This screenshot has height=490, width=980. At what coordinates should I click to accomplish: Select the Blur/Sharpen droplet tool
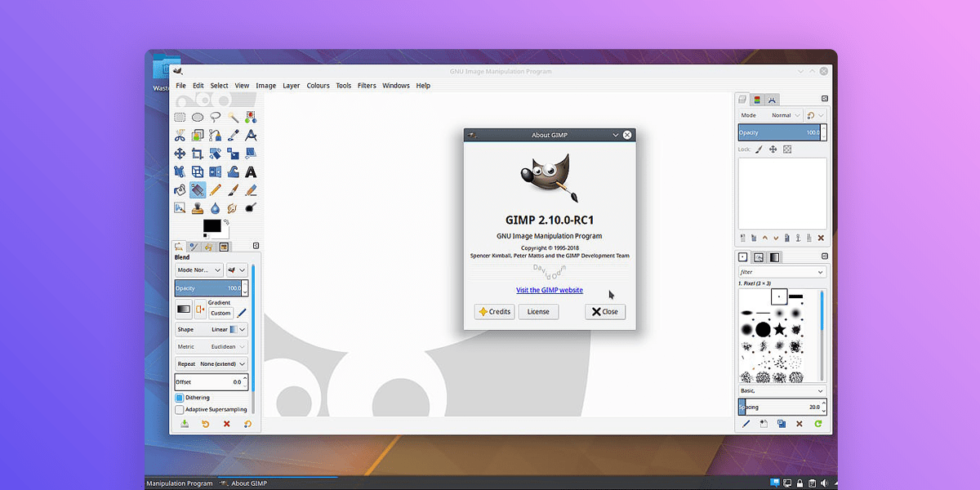click(x=216, y=207)
